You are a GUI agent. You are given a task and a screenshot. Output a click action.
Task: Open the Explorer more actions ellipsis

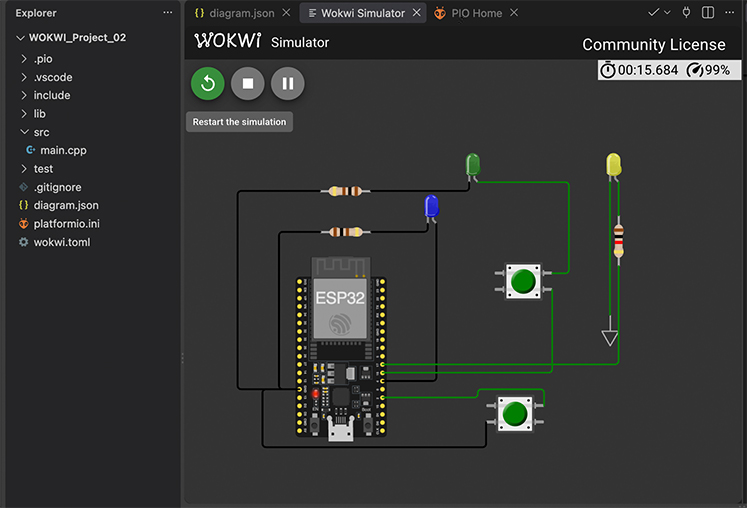point(168,13)
